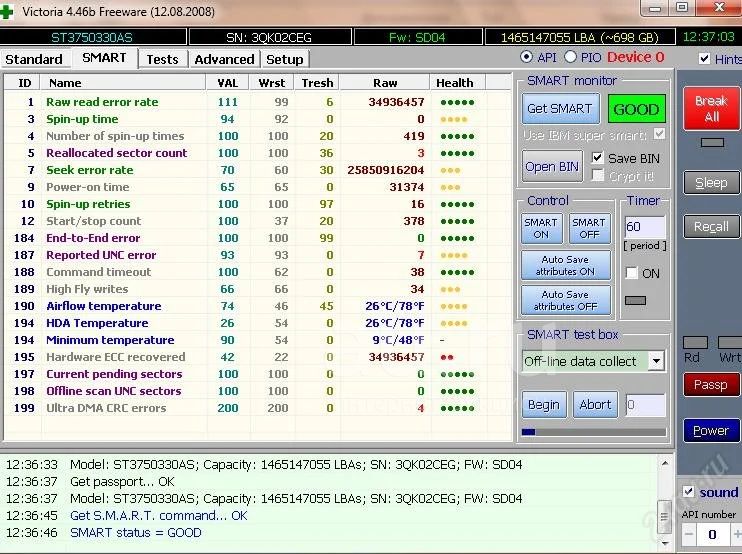Click the gray indicator below Break All
The height and width of the screenshot is (554, 742).
point(712,143)
